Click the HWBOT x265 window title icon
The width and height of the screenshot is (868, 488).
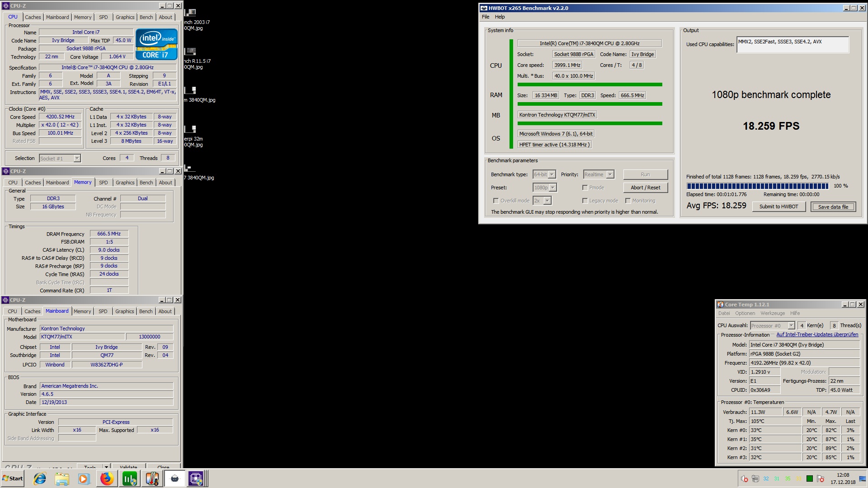coord(484,8)
